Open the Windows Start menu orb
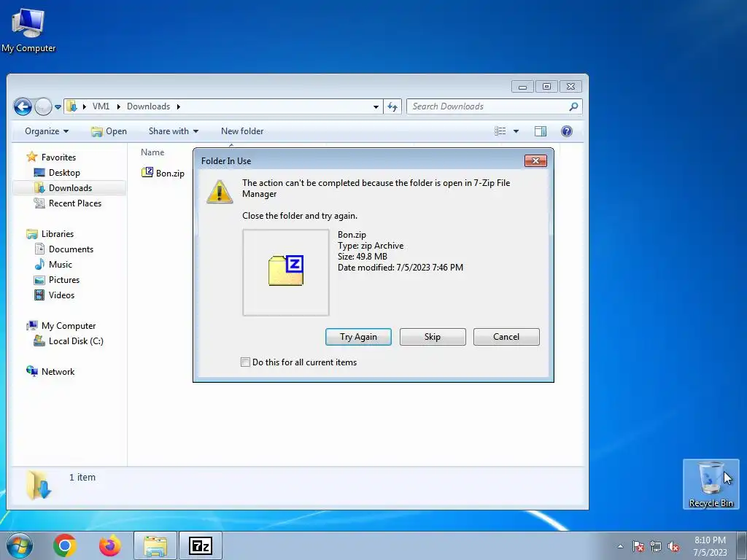Image resolution: width=747 pixels, height=560 pixels. 20,545
